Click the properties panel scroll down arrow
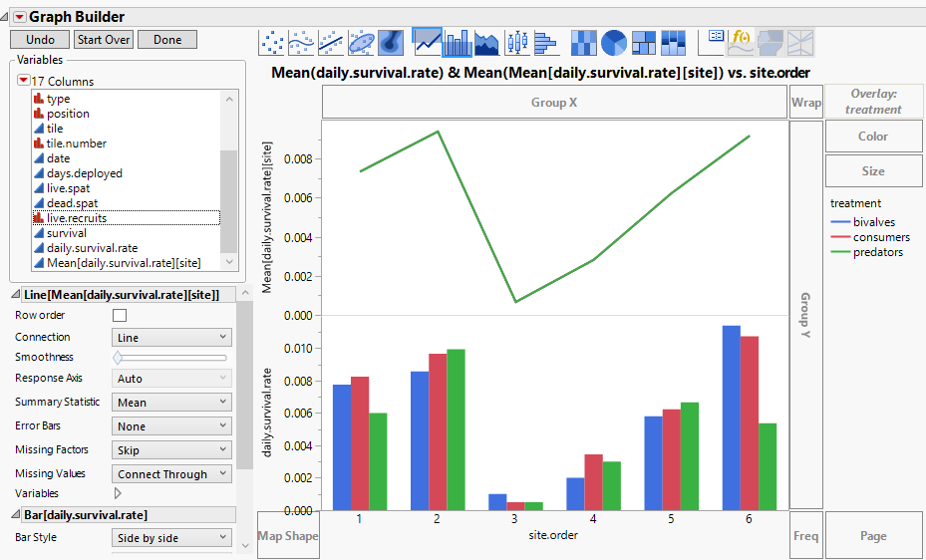926x560 pixels. pyautogui.click(x=245, y=546)
